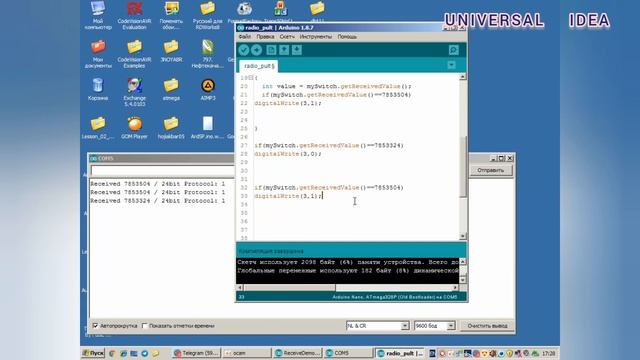640x360 pixels.
Task: Select the ArdSP.ino file desktop icon
Action: 208,128
